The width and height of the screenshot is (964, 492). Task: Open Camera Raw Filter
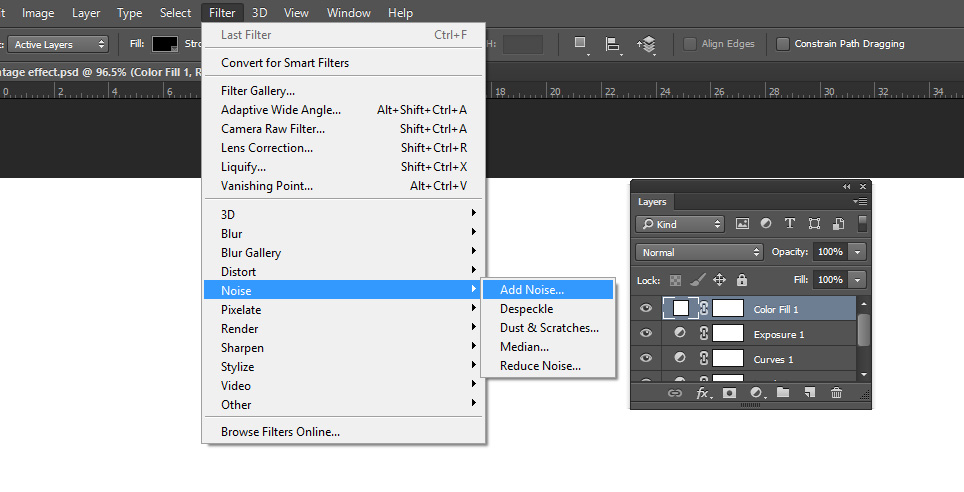344,129
